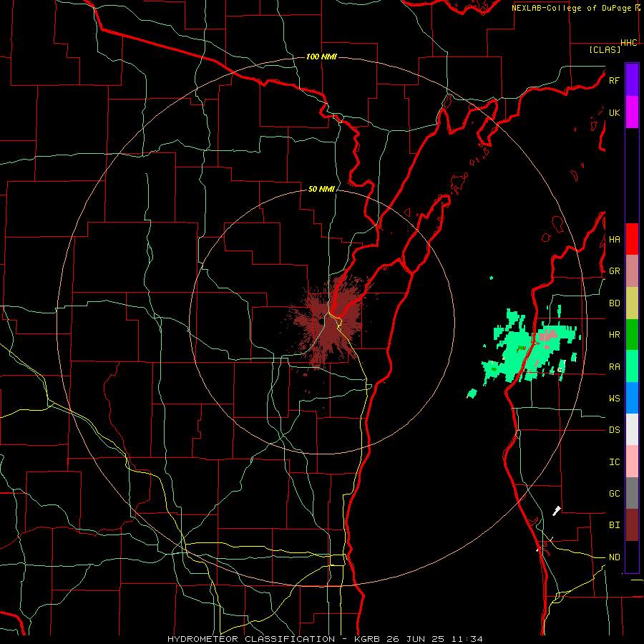The image size is (644, 644).
Task: Select the WS wet snow legend swatch
Action: 632,398
